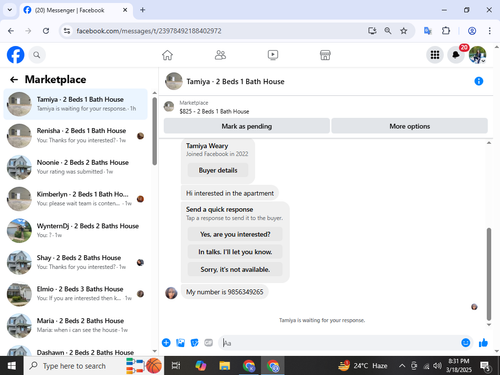Select the Messenger | Facebook tab

point(76,10)
